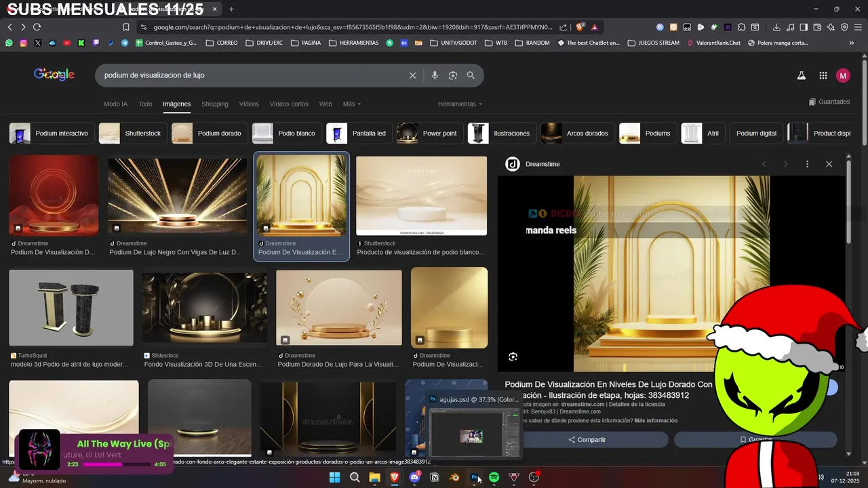Click the page vertical scrollbar
The width and height of the screenshot is (868, 488).
(865, 102)
